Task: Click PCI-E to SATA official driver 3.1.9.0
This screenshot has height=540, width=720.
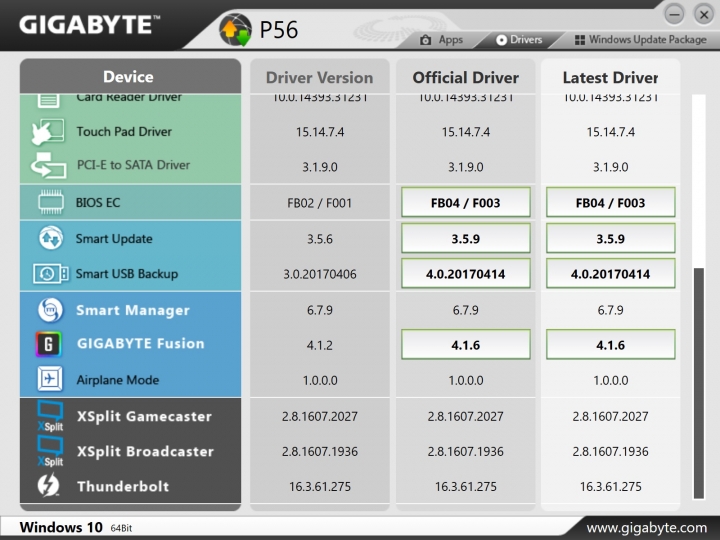Action: [466, 167]
